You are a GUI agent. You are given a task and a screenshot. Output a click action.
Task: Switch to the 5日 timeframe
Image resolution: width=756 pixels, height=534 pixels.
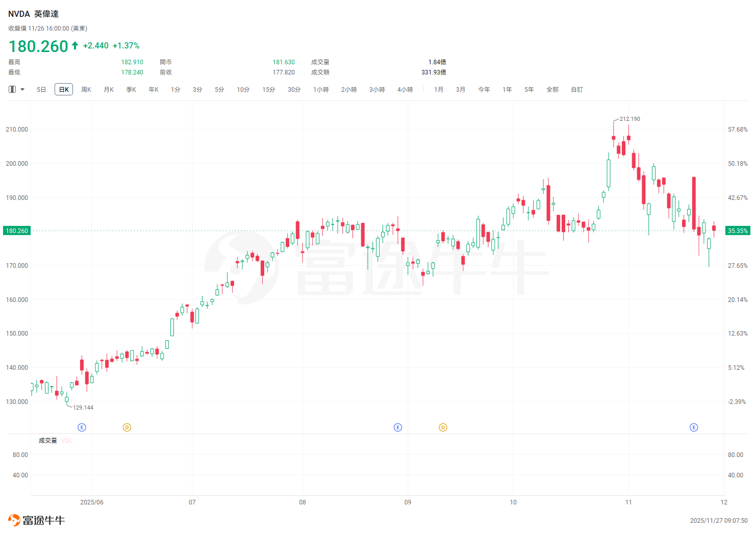point(41,90)
